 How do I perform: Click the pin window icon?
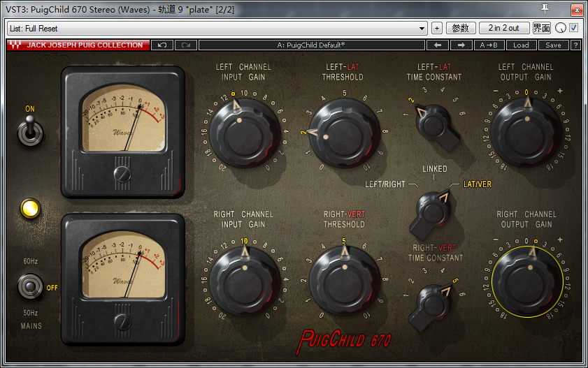[x=545, y=8]
